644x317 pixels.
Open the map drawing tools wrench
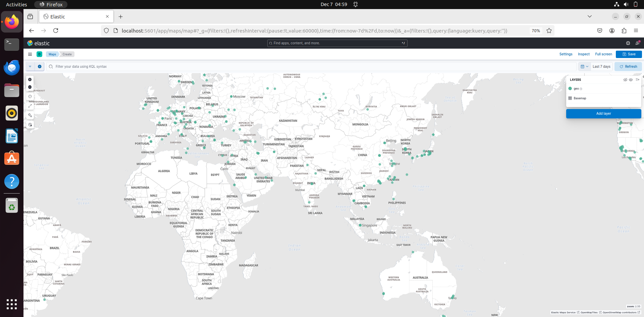30,115
